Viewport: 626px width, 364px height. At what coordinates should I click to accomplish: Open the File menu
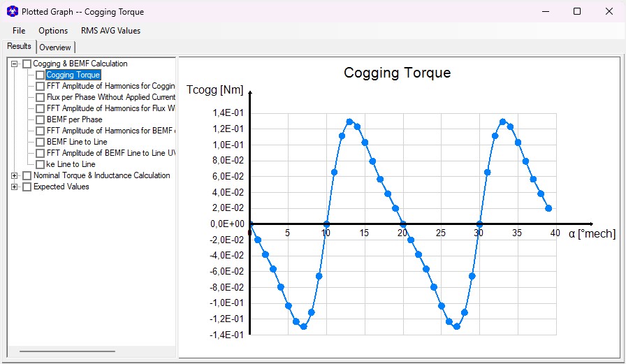click(x=19, y=31)
